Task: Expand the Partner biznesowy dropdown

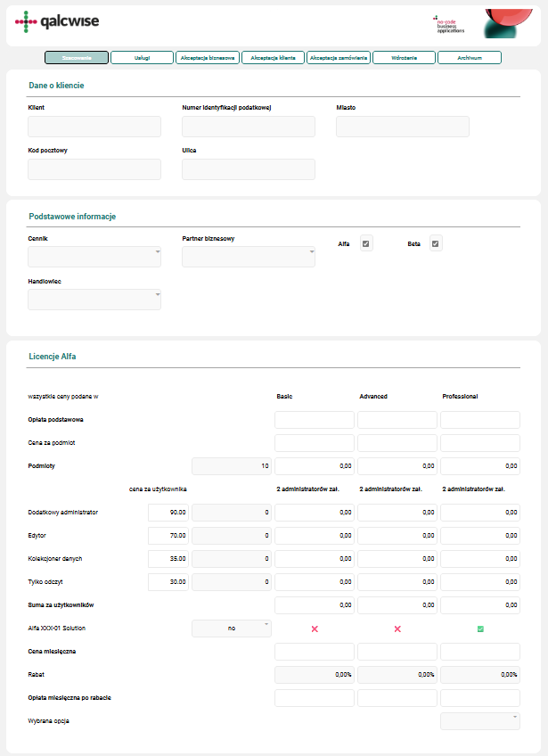Action: (249, 257)
